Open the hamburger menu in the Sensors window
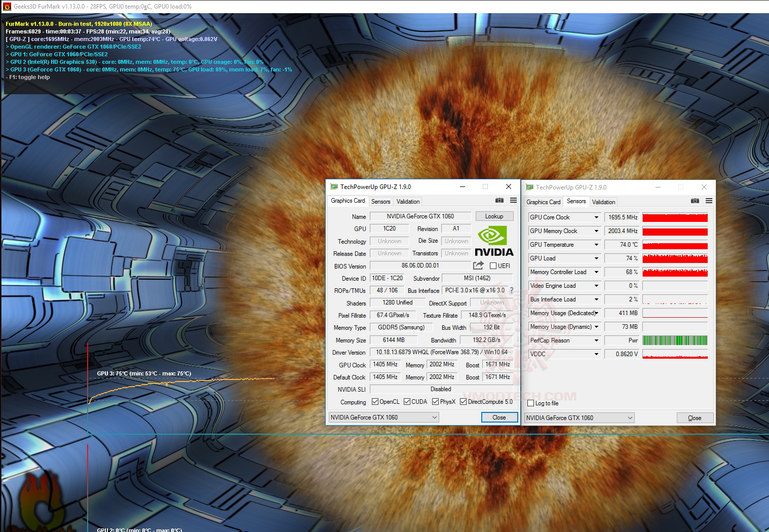Image resolution: width=769 pixels, height=532 pixels. (x=709, y=201)
